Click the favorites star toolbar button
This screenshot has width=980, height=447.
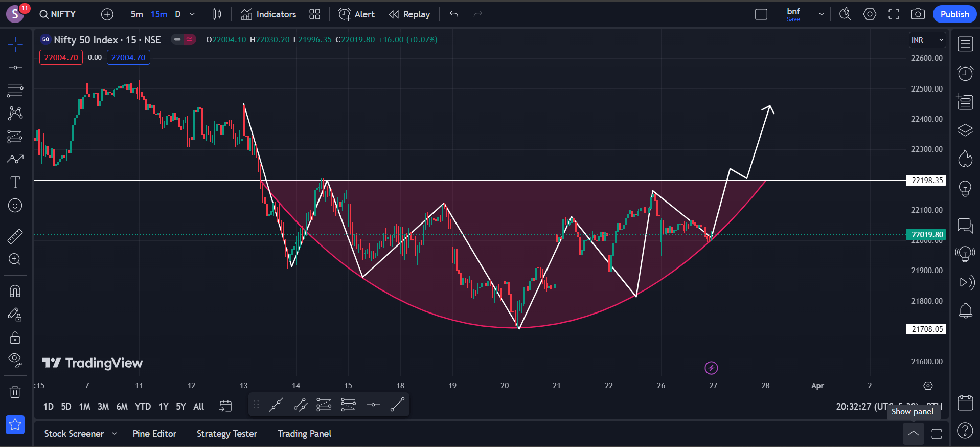coord(15,424)
